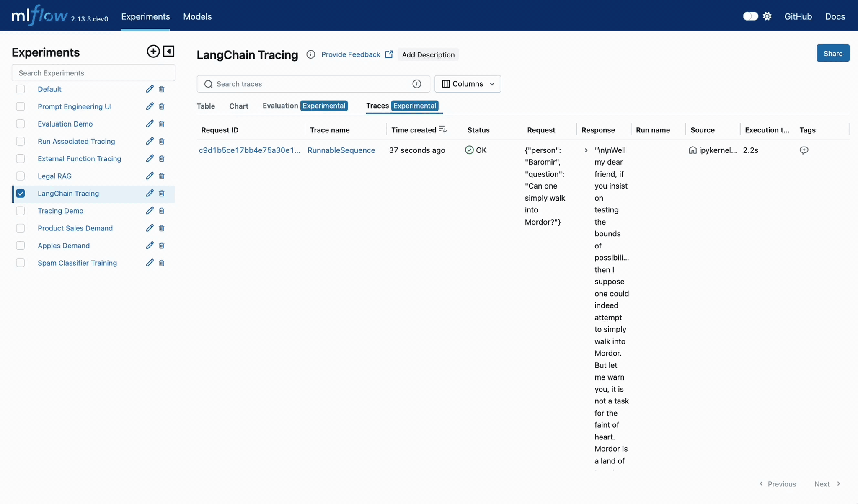The width and height of the screenshot is (858, 504).
Task: Click the tag icon in the Tags column
Action: click(804, 150)
